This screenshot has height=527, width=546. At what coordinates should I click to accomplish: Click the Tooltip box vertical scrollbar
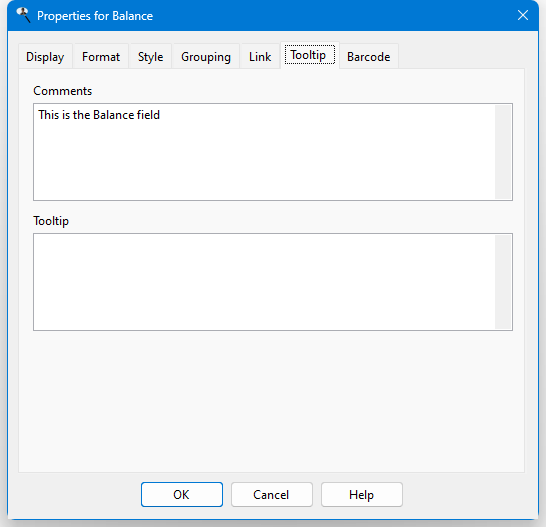point(503,282)
